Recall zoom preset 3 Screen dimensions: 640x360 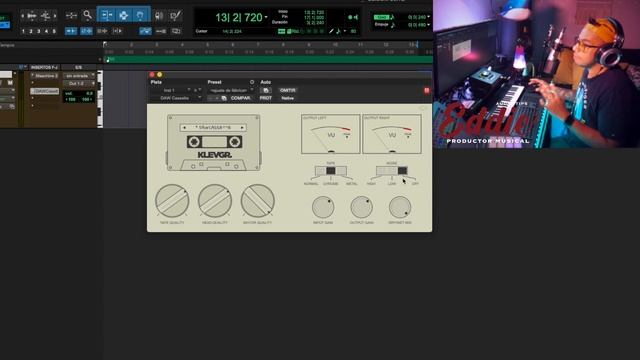click(x=39, y=31)
